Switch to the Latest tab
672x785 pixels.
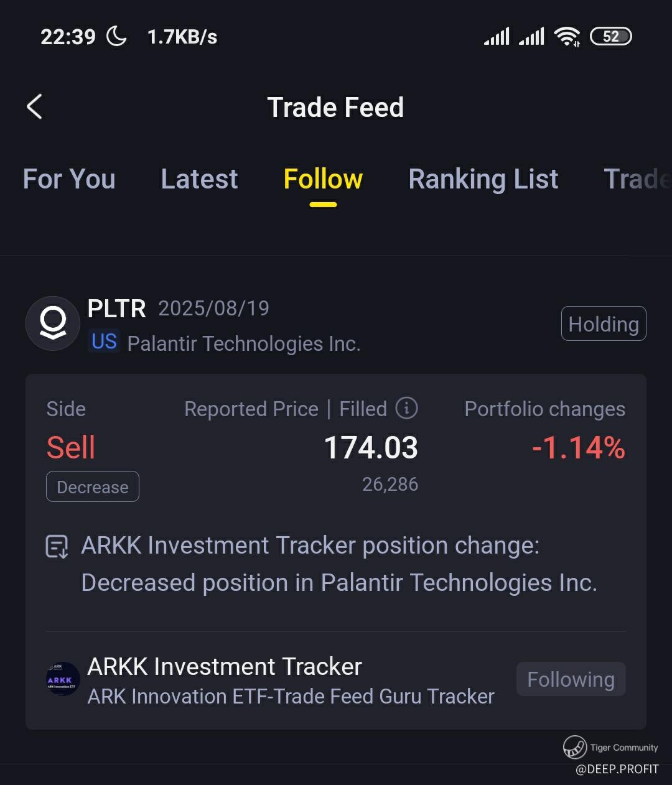pos(199,179)
